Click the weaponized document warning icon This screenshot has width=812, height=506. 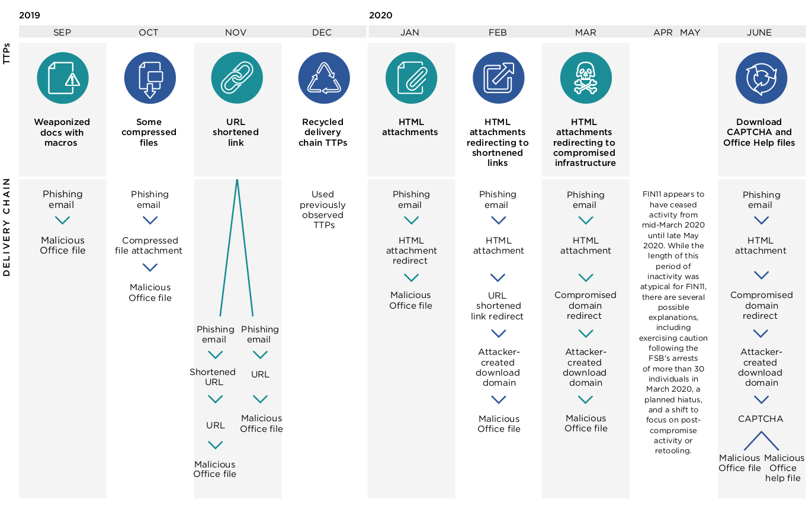pos(63,78)
